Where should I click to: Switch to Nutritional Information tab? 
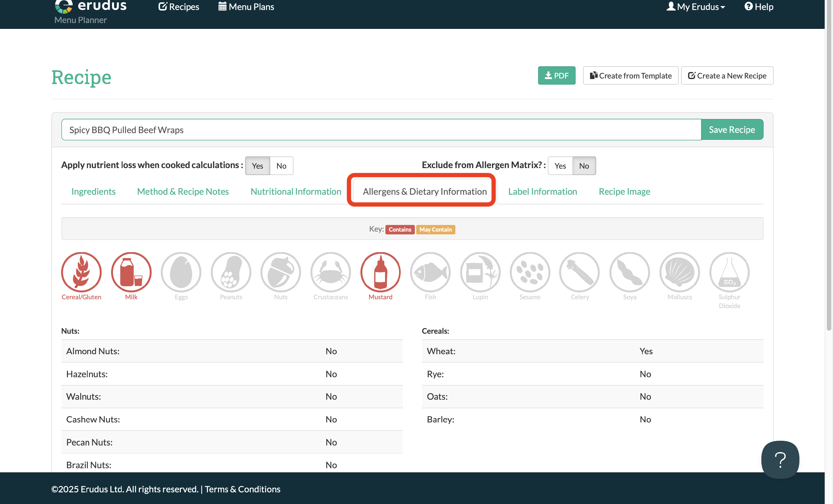click(296, 192)
